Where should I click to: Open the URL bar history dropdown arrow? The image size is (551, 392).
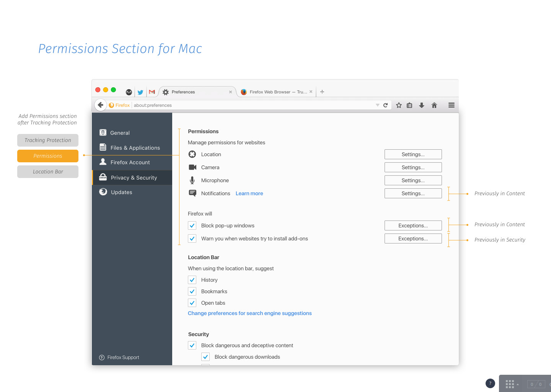tap(378, 105)
